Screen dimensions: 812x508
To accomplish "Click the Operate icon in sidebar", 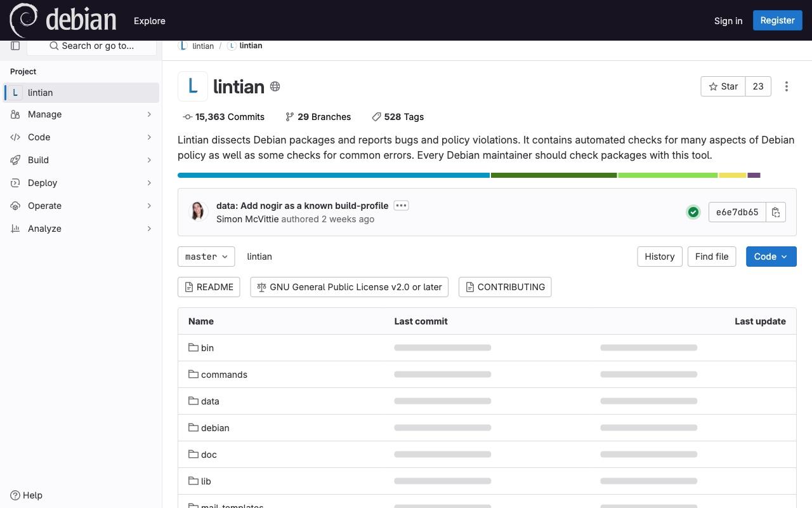I will click(15, 206).
